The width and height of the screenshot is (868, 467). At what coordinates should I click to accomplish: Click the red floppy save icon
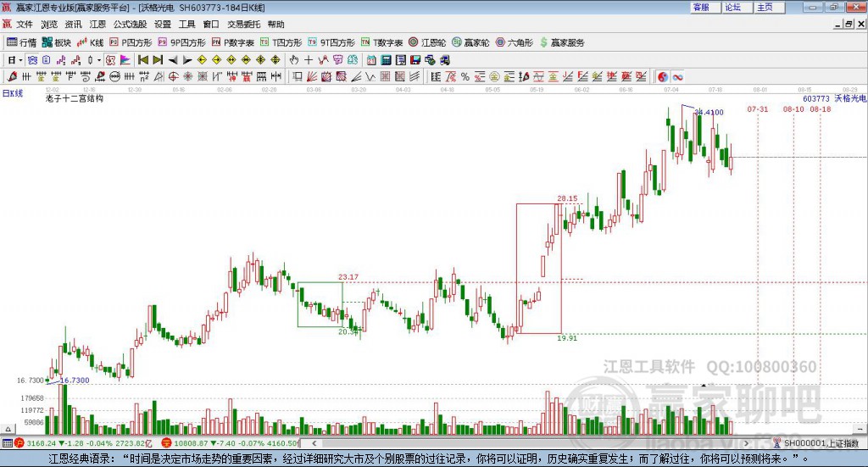point(415,60)
